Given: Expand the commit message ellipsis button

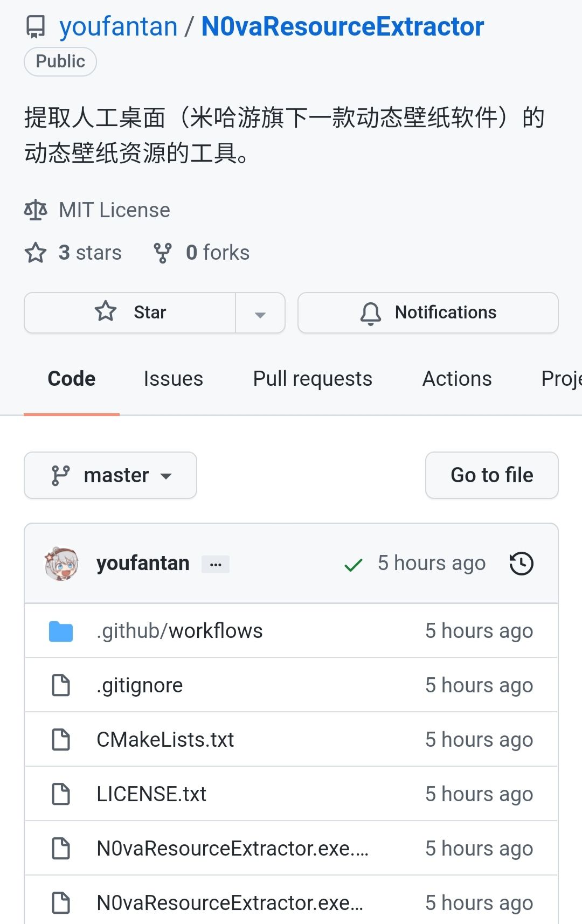Looking at the screenshot, I should (x=216, y=564).
